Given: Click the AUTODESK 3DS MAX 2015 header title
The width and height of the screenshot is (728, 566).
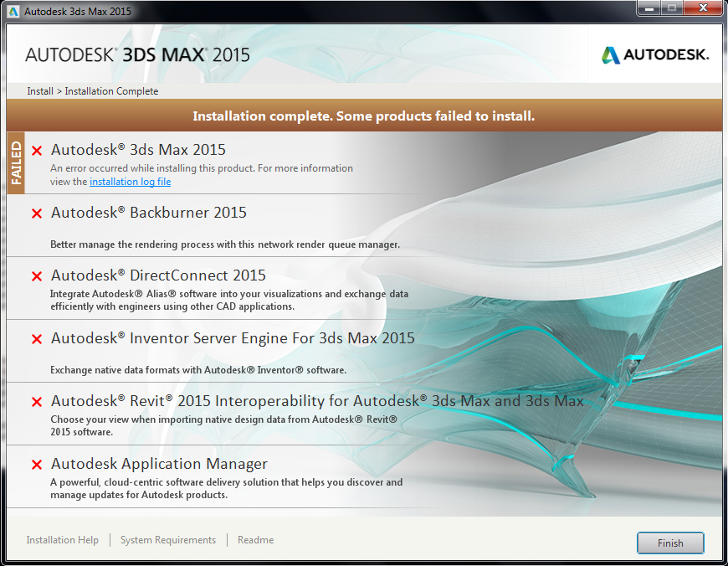Looking at the screenshot, I should point(137,54).
